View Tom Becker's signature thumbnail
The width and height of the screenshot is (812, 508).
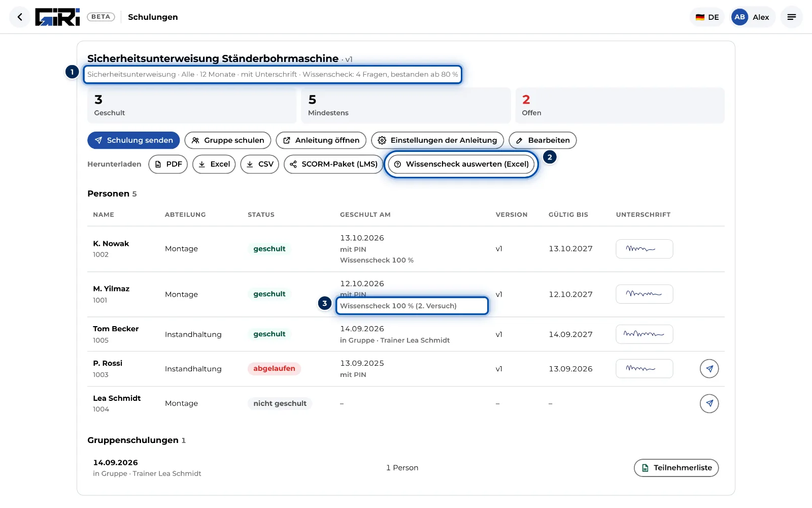point(644,334)
